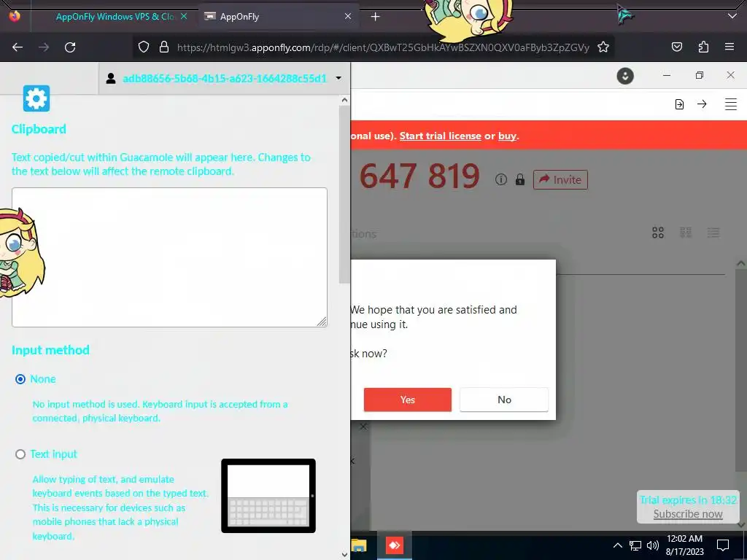Click the AnyDesk download circle icon
Screen dimensions: 747x560
(x=625, y=76)
